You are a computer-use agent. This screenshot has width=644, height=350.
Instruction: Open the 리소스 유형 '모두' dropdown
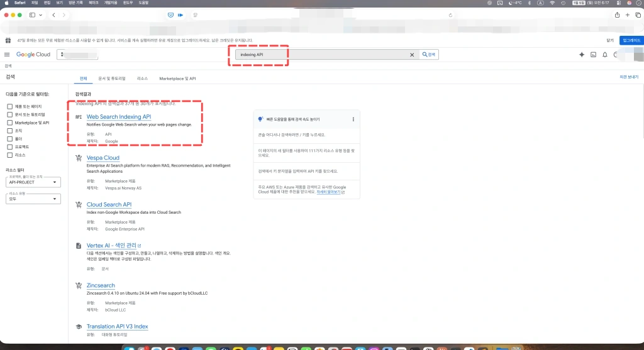coord(33,199)
